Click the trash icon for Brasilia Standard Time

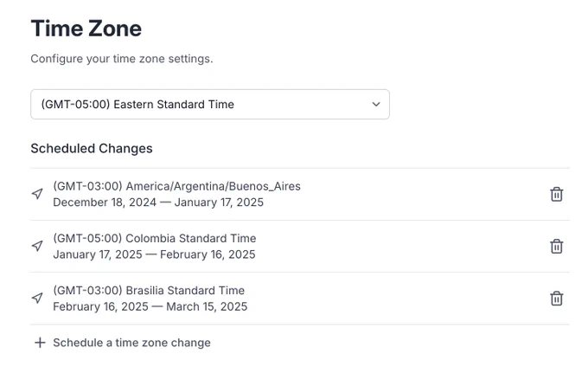(557, 299)
